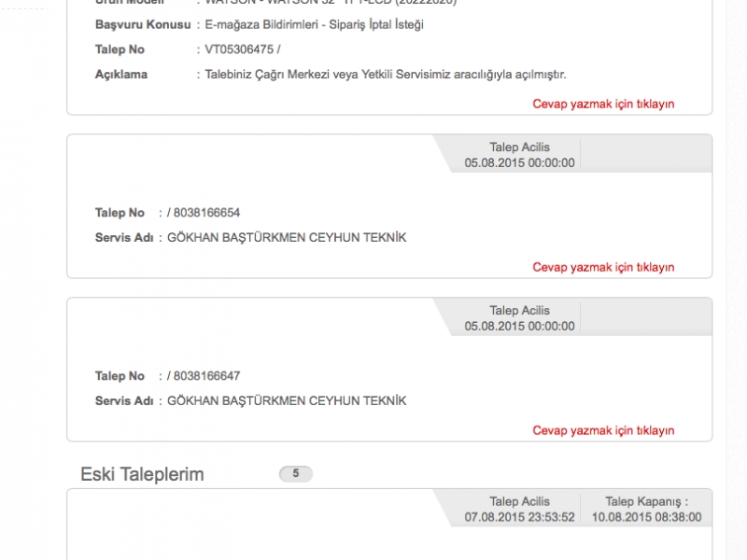Click service name in request 8038166654 card
747x560 pixels.
coord(287,237)
